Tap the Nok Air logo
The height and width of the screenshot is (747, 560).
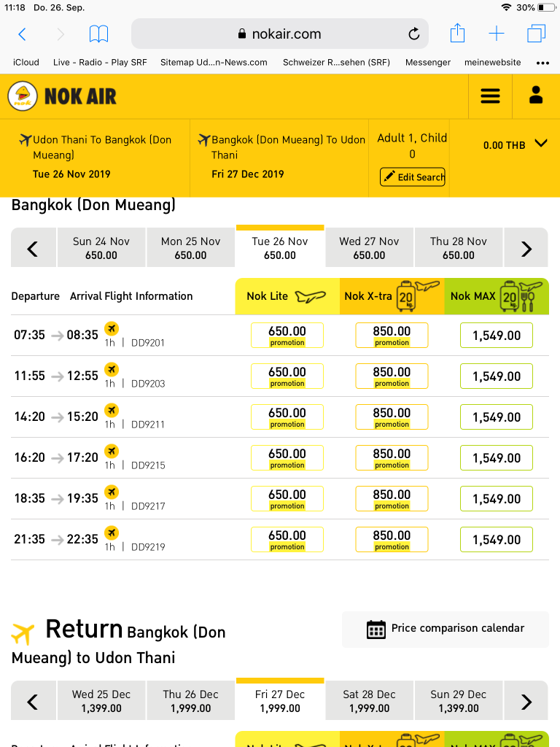62,96
